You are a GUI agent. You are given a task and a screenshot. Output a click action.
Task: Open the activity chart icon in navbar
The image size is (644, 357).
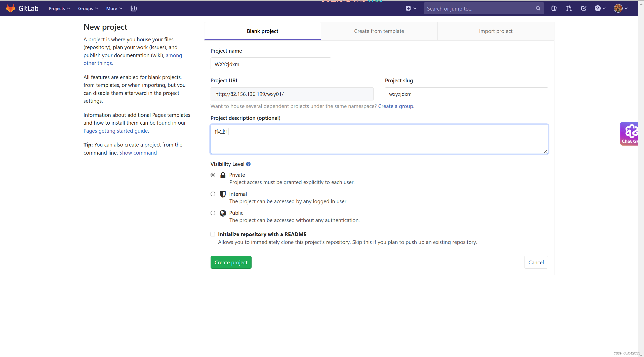point(134,8)
